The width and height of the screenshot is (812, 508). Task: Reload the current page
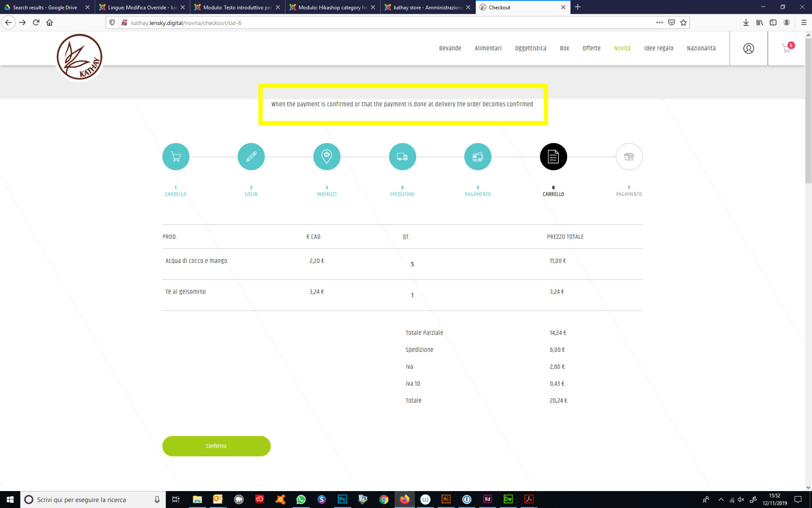(36, 23)
